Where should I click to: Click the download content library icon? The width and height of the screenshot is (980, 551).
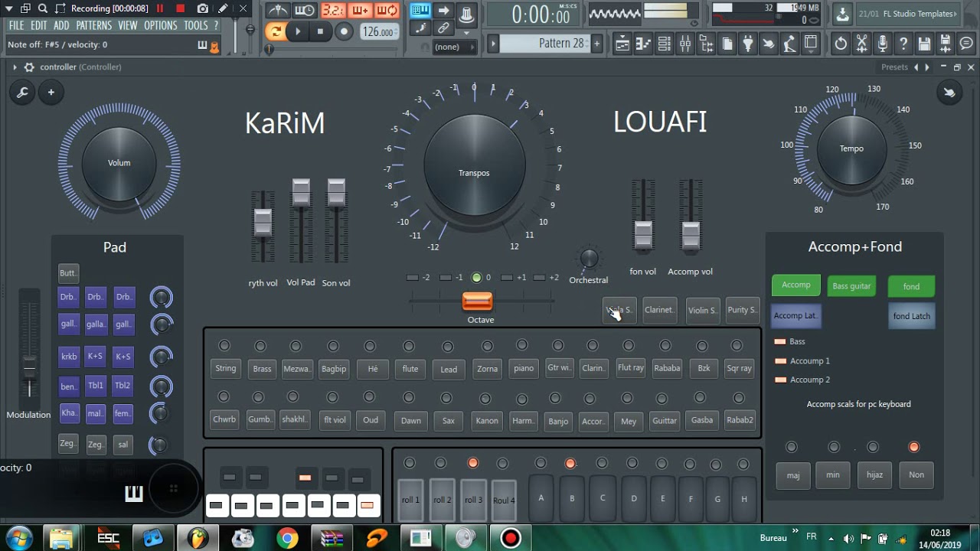coord(842,14)
